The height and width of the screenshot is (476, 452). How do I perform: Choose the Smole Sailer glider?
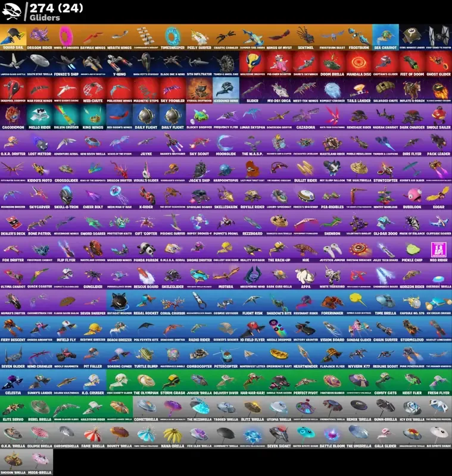439,117
